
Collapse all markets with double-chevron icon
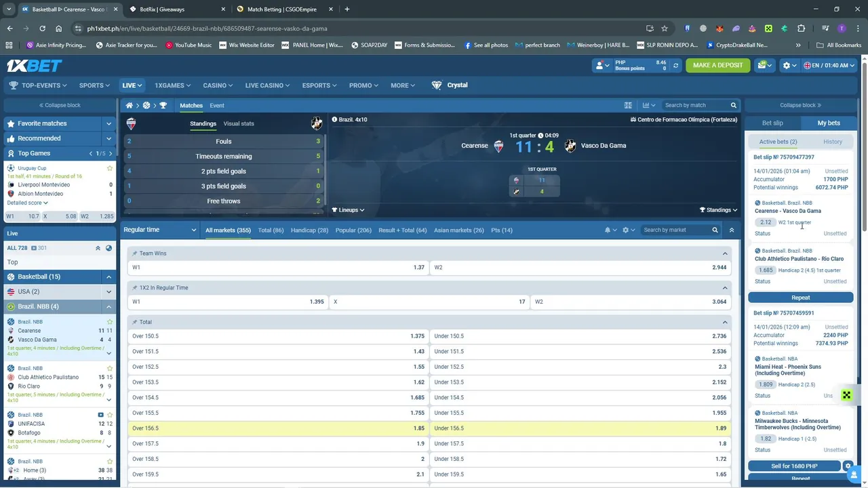pyautogui.click(x=732, y=230)
